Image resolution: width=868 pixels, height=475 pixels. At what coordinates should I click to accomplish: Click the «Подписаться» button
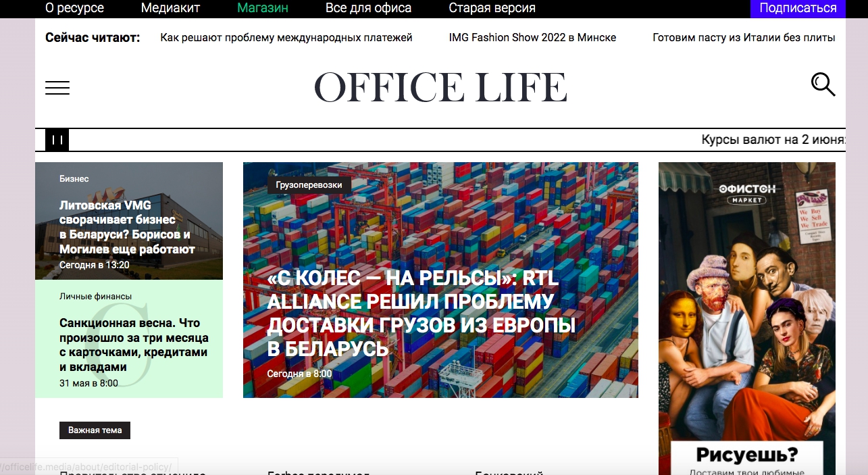[x=798, y=8]
